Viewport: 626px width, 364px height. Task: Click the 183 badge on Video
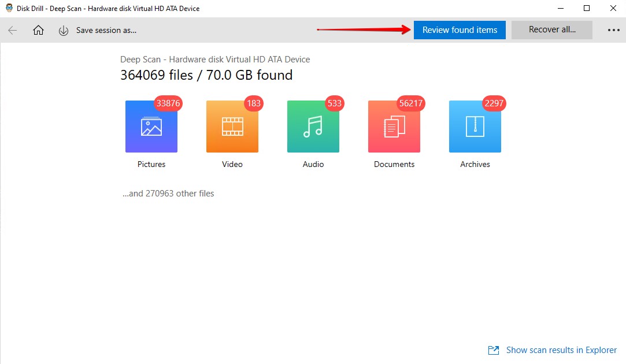click(x=254, y=103)
